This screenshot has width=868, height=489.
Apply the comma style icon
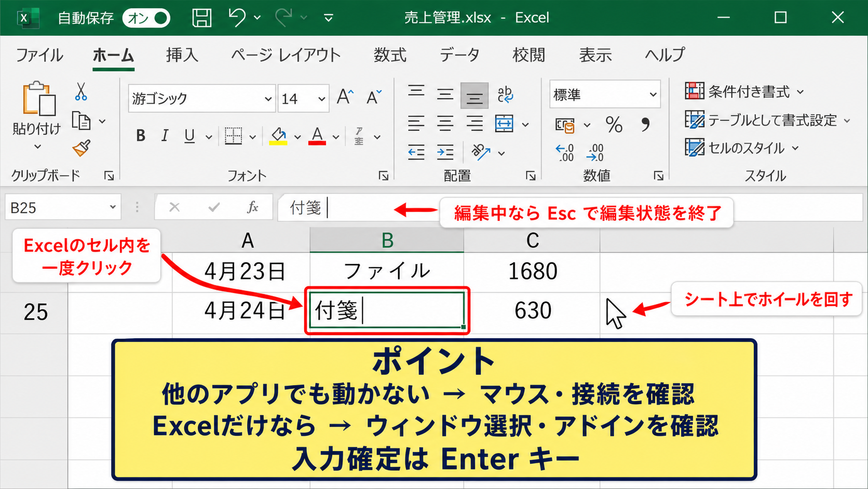point(645,125)
